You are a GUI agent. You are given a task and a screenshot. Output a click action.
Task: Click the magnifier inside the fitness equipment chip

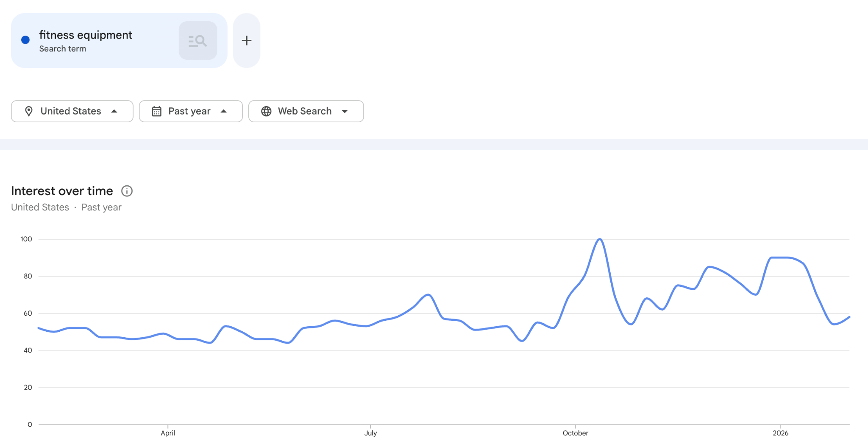(198, 40)
